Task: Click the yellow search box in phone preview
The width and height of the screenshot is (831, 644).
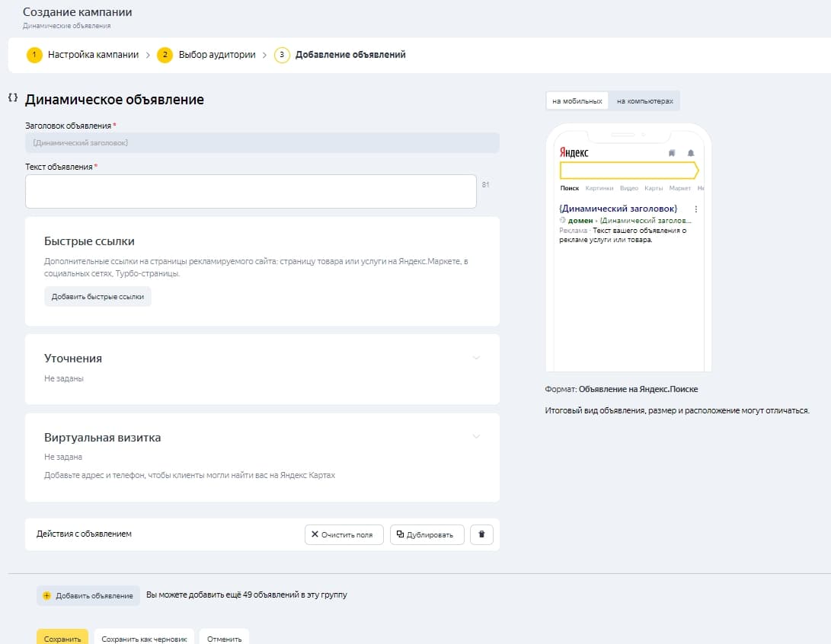Action: click(x=629, y=171)
